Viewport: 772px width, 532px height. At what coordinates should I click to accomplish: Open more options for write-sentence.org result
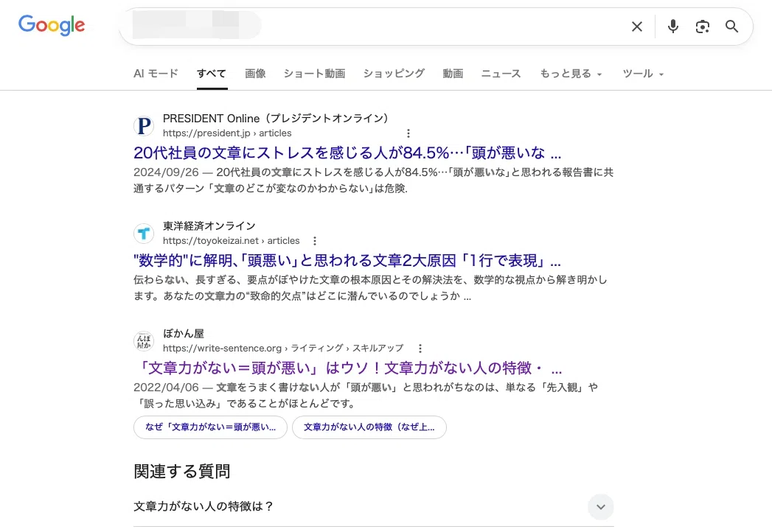(x=420, y=349)
